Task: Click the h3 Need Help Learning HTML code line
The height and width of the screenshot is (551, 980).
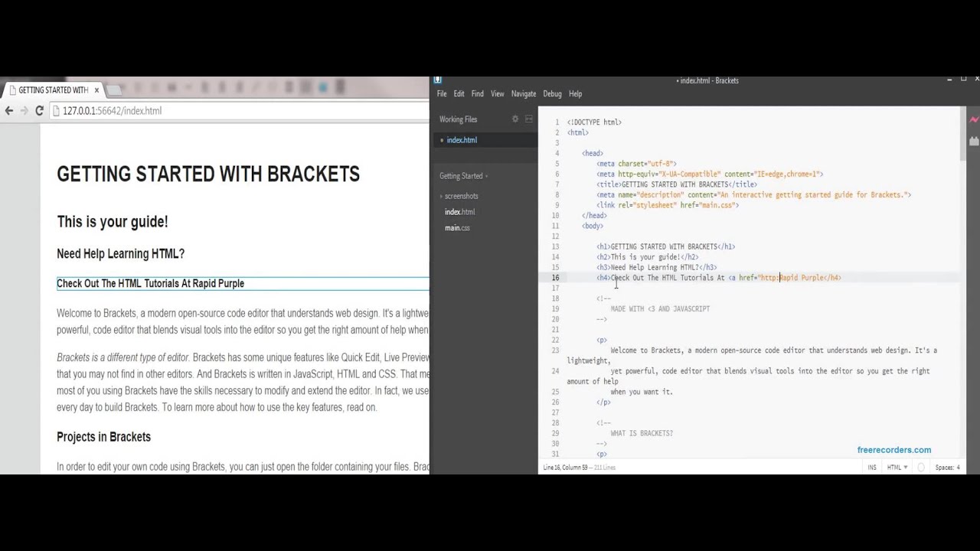Action: coord(656,268)
